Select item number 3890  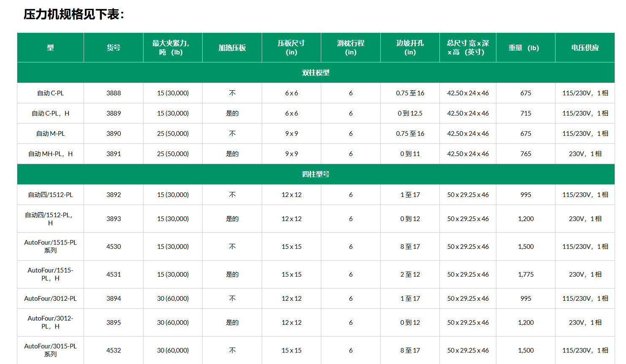[x=114, y=134]
